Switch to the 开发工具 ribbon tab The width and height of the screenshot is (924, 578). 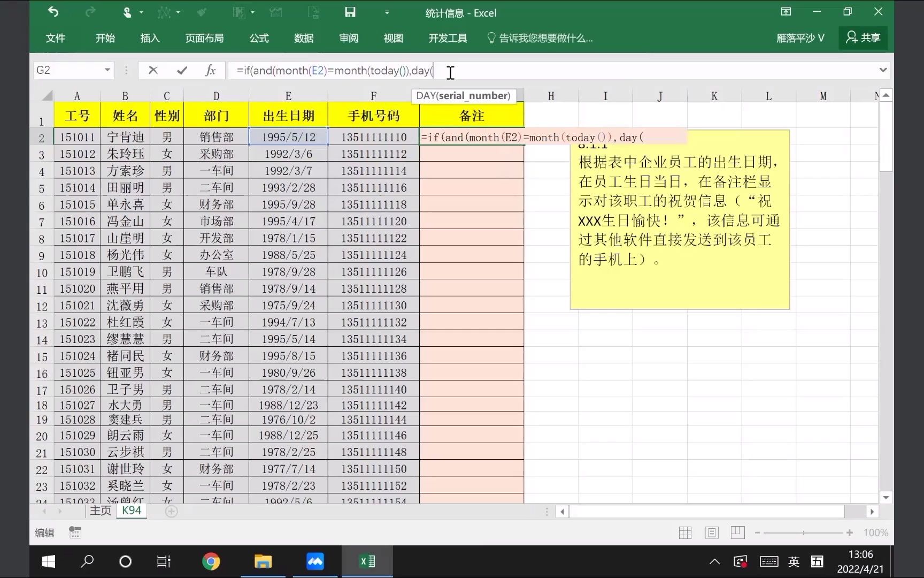tap(448, 38)
